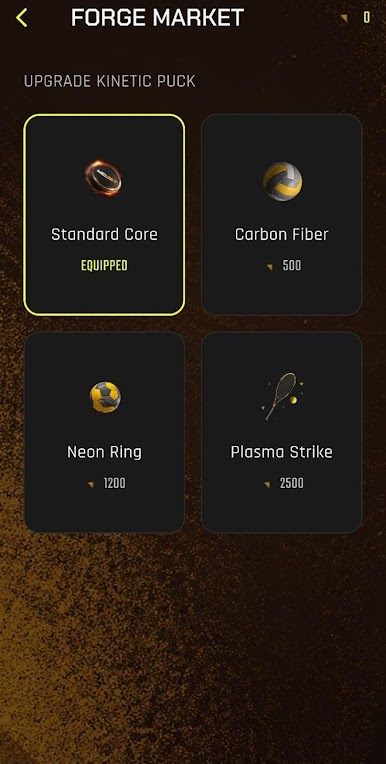Tap the EQUIPPED status text
This screenshot has height=764, width=386.
[104, 266]
